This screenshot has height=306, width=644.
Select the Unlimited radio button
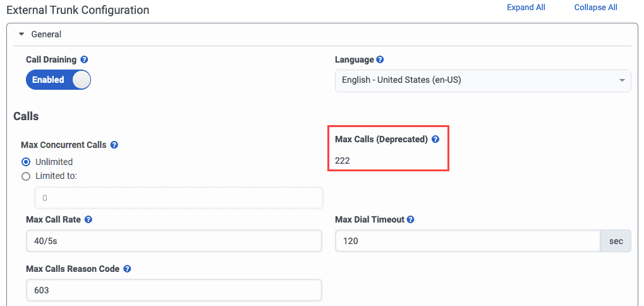(27, 162)
